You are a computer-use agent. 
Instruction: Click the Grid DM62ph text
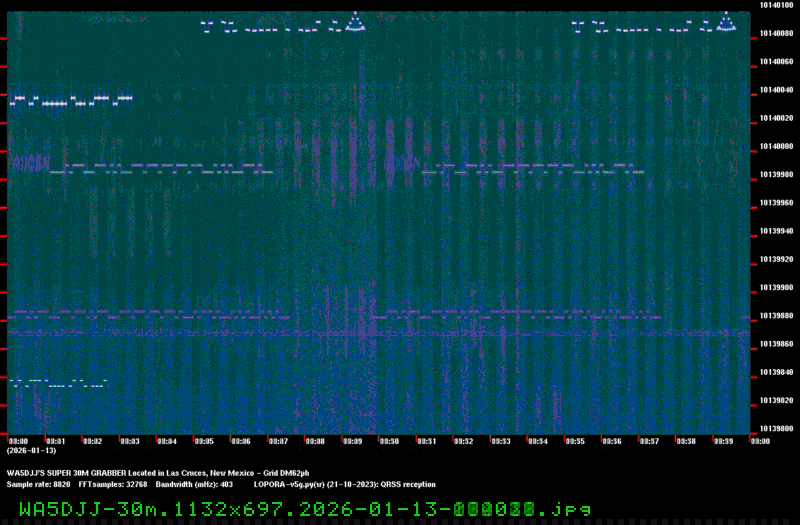point(286,473)
